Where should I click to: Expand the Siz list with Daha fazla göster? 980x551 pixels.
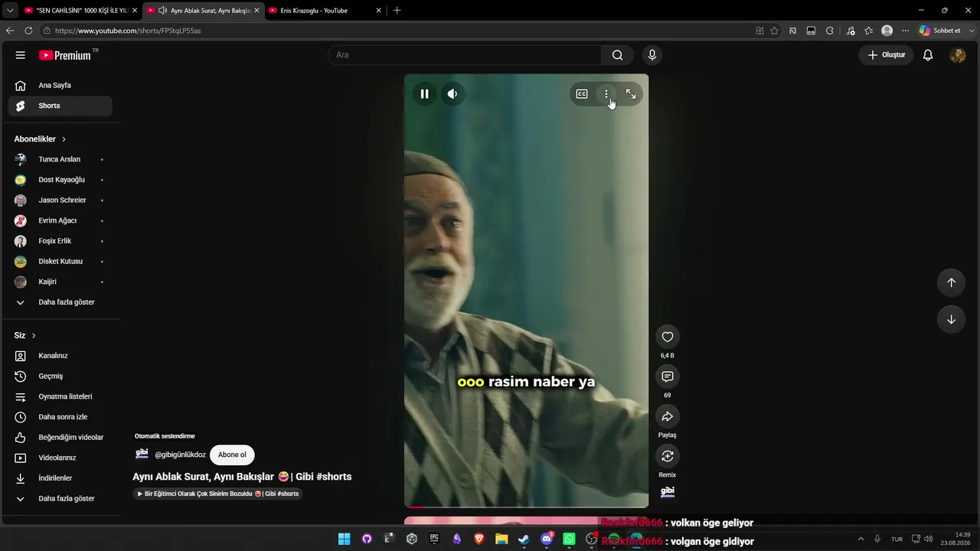click(60, 498)
